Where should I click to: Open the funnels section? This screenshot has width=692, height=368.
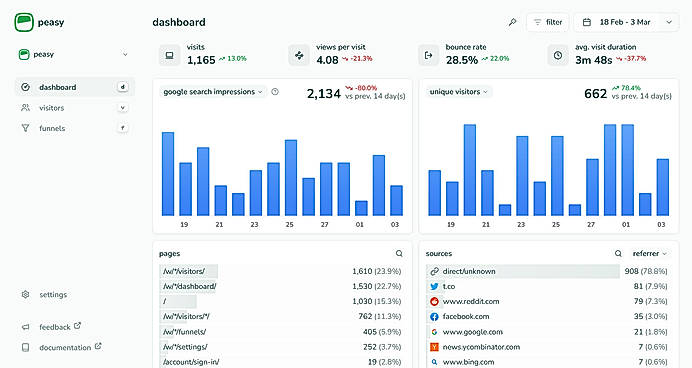coord(75,128)
